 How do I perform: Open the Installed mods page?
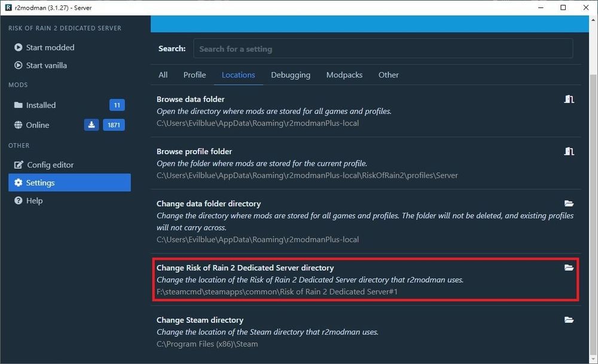click(x=41, y=105)
